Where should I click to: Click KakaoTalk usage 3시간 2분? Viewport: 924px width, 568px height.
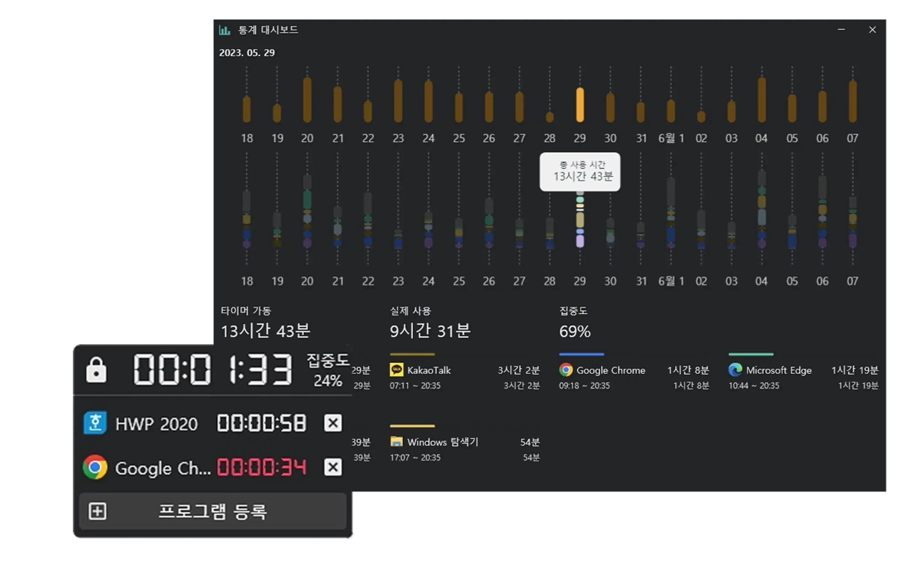[519, 370]
